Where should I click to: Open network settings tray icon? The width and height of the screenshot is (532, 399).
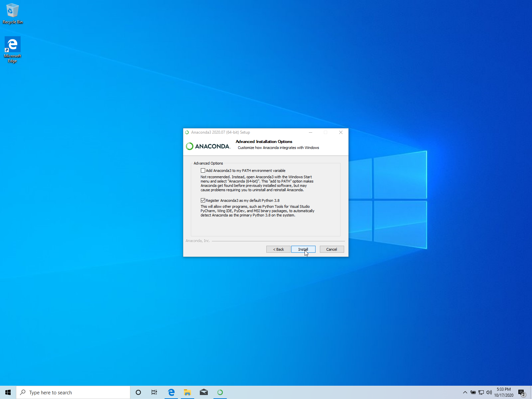(x=481, y=392)
